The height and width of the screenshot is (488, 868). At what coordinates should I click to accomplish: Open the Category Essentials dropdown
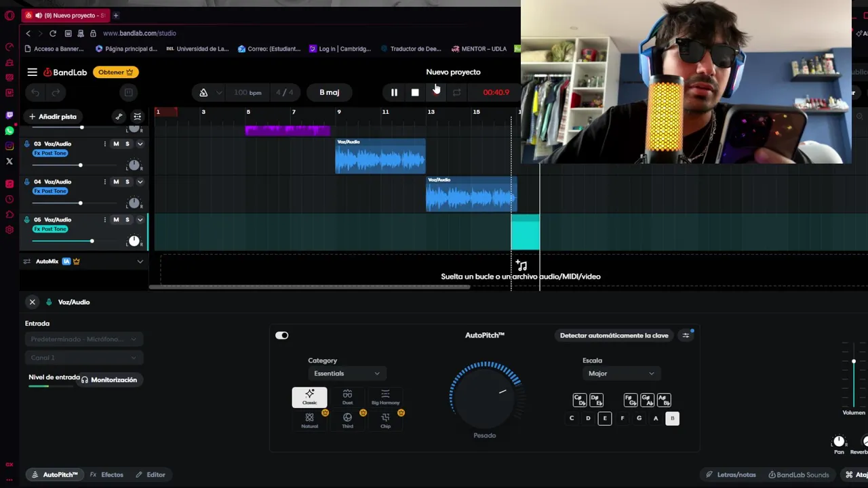point(346,373)
